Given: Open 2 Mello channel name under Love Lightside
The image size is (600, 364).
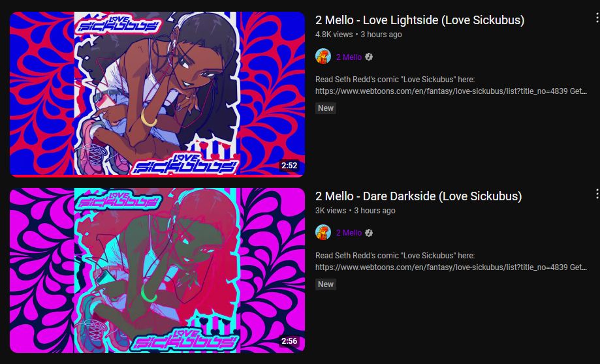Looking at the screenshot, I should (349, 57).
